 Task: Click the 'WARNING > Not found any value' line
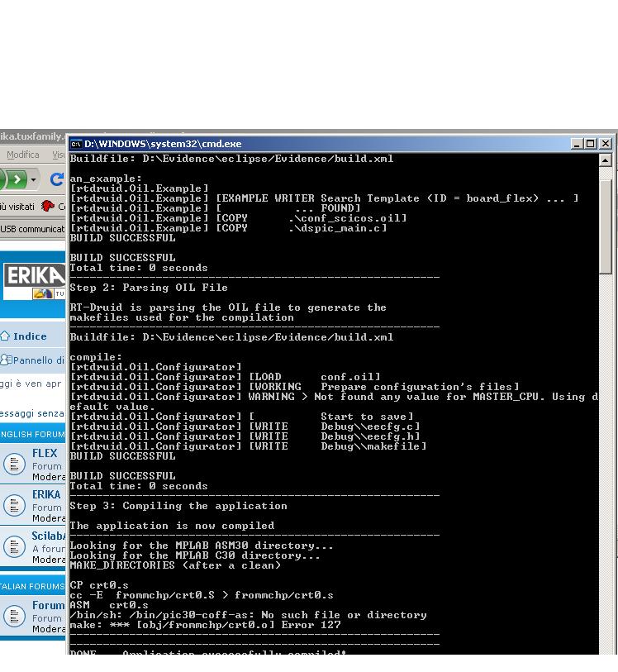(334, 397)
